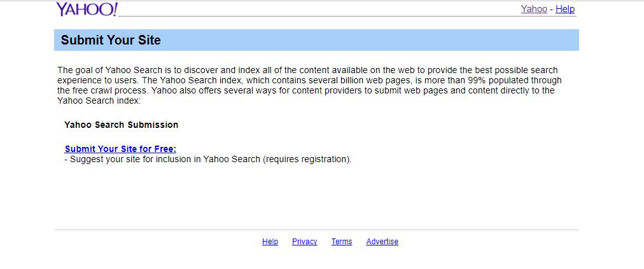
Task: Click the horizontal divider above the footer links
Action: coord(316,230)
